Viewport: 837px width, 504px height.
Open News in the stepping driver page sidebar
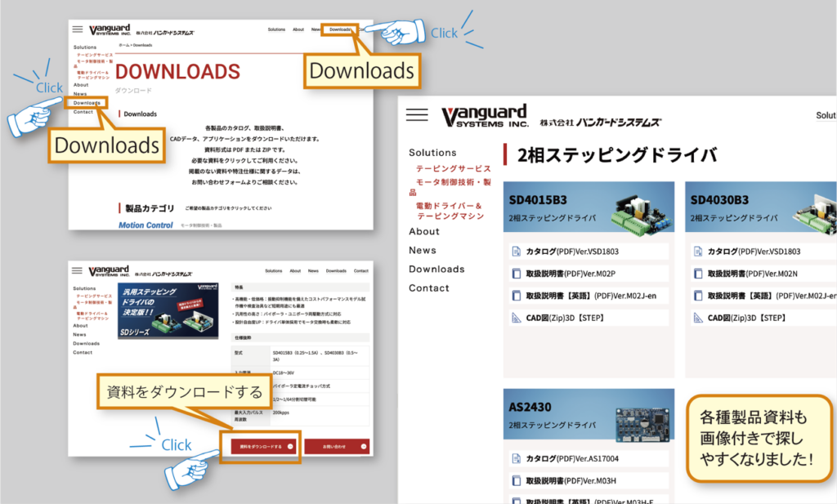(423, 250)
